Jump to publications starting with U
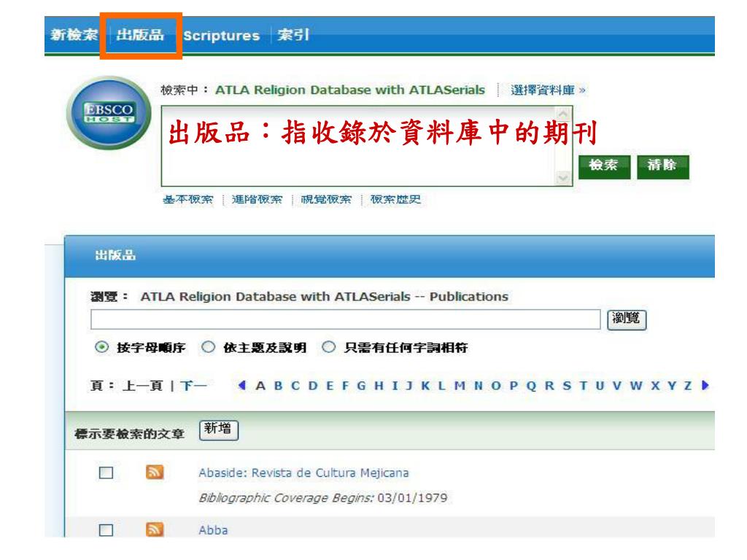The width and height of the screenshot is (747, 560). point(600,386)
